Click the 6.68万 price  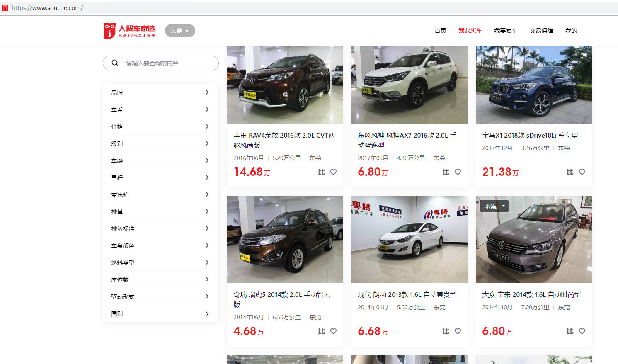tap(373, 331)
